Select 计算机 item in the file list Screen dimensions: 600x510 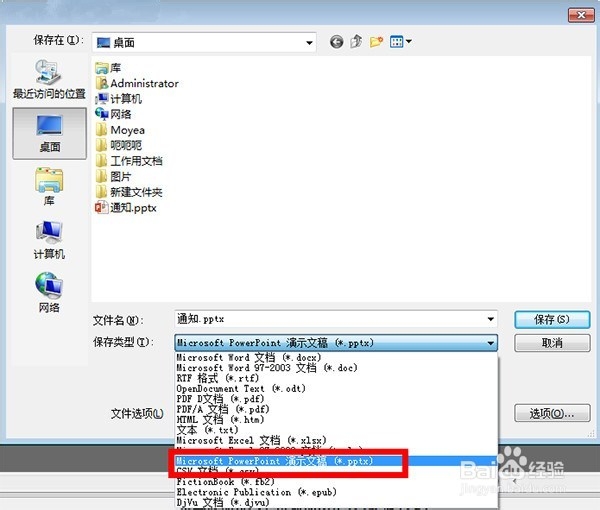[119, 99]
